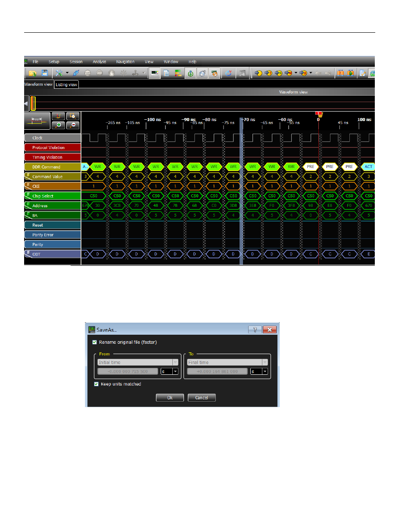
Task: Open the Final time dropdown under To
Action: coord(227,362)
